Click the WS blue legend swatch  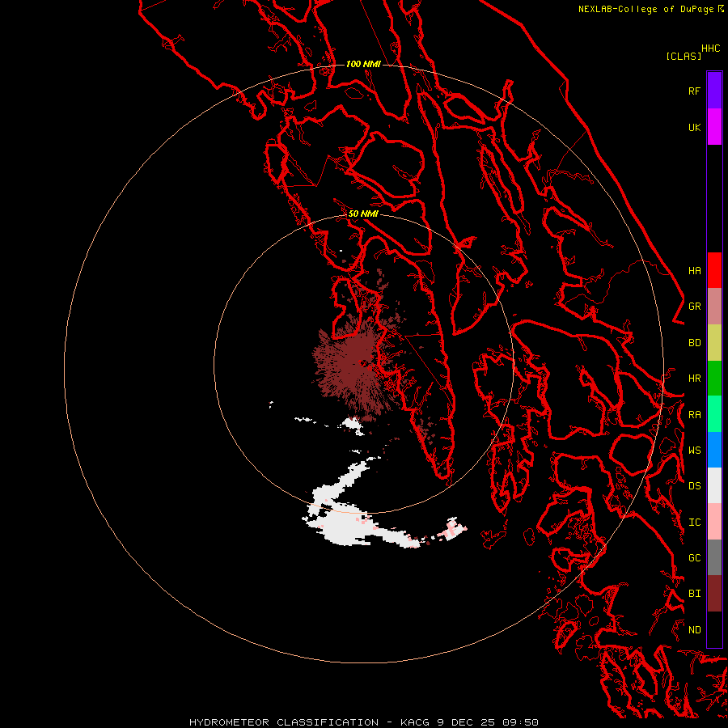tap(714, 450)
